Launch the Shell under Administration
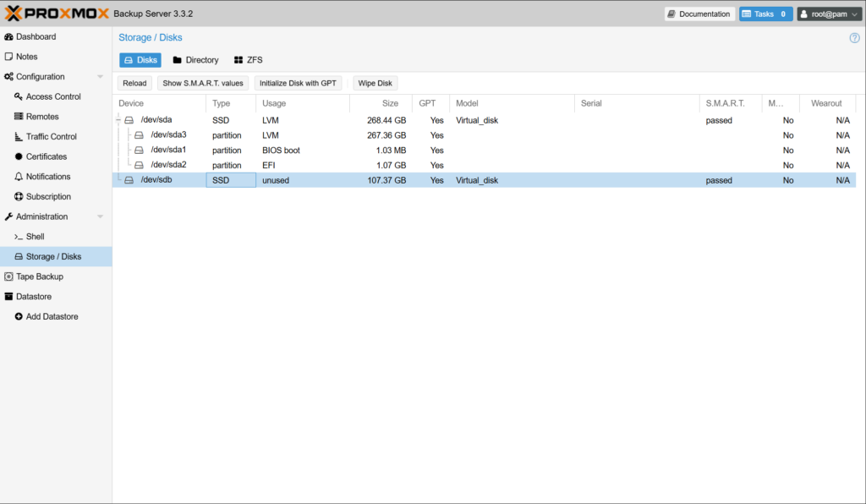This screenshot has height=504, width=866. tap(35, 237)
